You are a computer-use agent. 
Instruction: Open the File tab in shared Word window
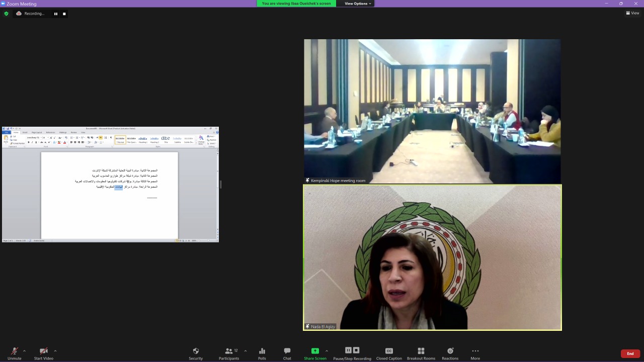[7, 132]
